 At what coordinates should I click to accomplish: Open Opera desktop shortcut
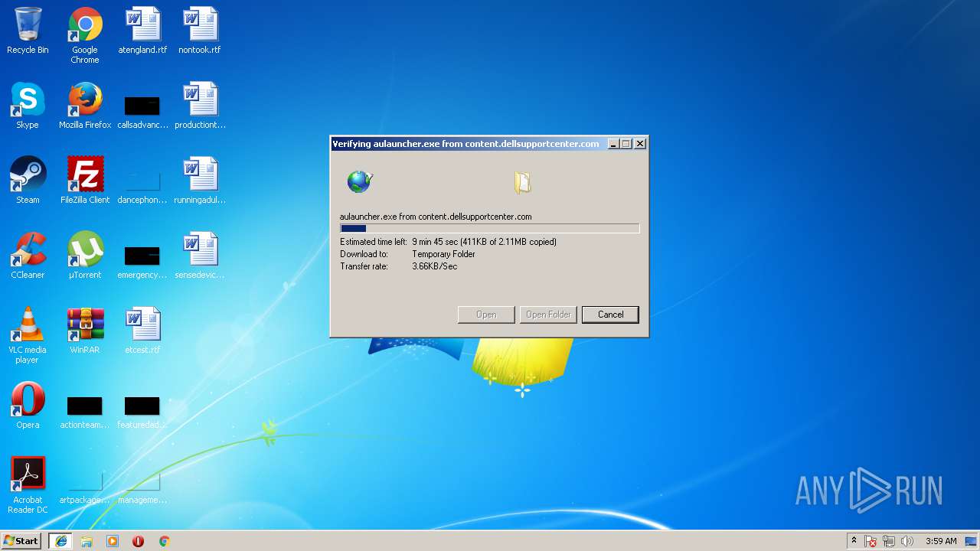click(x=28, y=406)
